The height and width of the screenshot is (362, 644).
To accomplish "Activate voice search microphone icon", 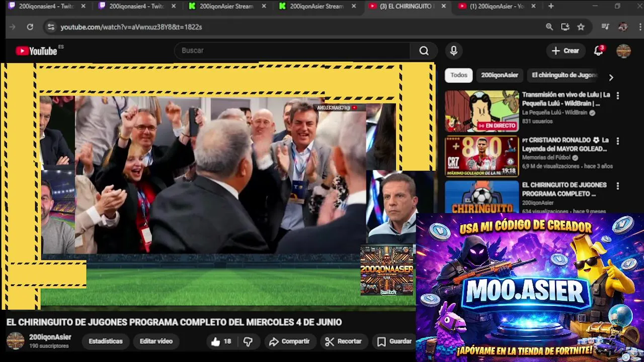I will tap(454, 51).
